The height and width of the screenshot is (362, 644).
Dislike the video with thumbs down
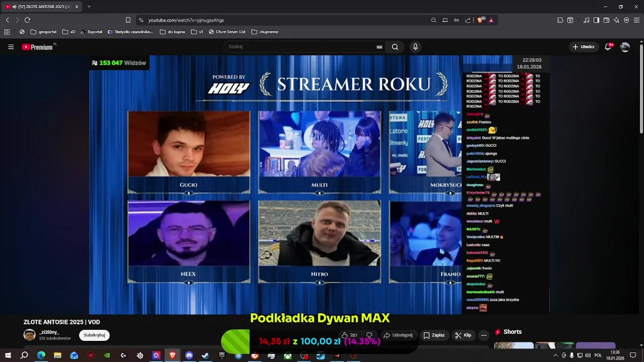coord(369,335)
